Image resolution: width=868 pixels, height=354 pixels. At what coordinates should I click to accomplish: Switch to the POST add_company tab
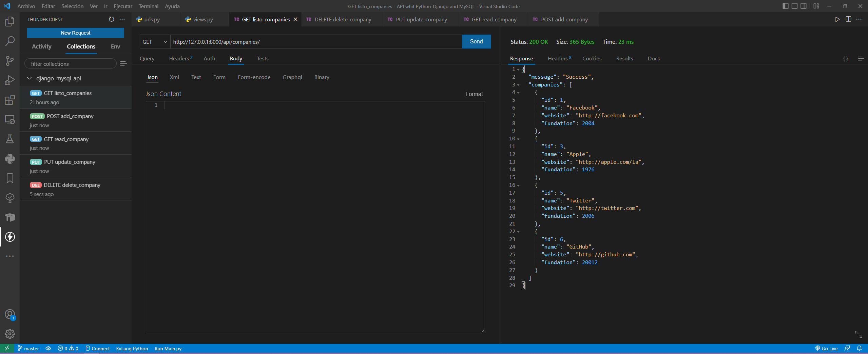tap(560, 20)
